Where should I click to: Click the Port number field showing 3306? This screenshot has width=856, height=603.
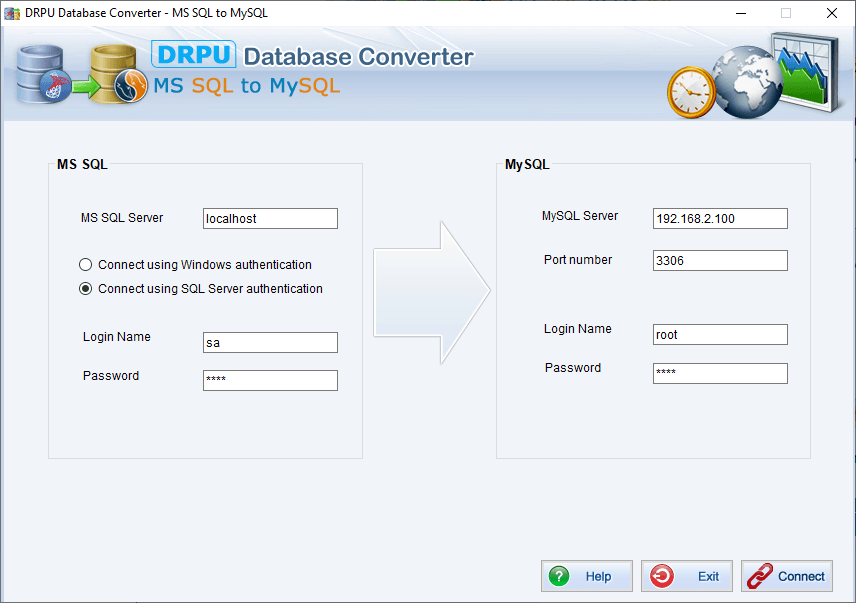click(x=720, y=260)
